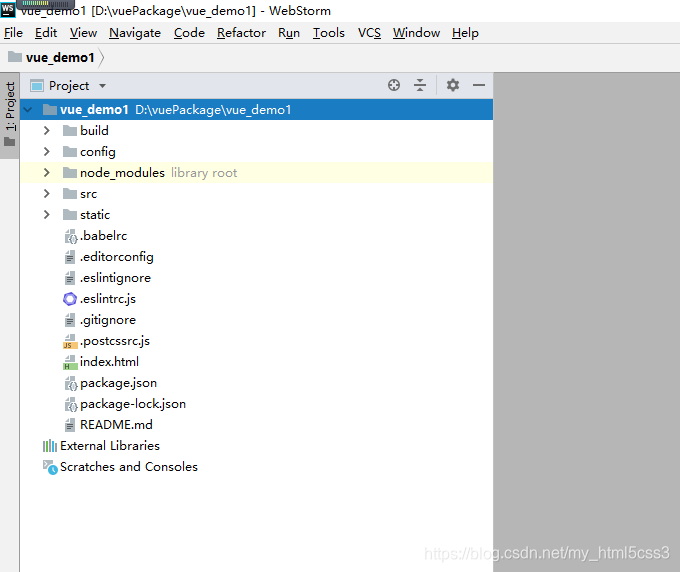The image size is (680, 572).
Task: Expand the node_modules folder
Action: (47, 173)
